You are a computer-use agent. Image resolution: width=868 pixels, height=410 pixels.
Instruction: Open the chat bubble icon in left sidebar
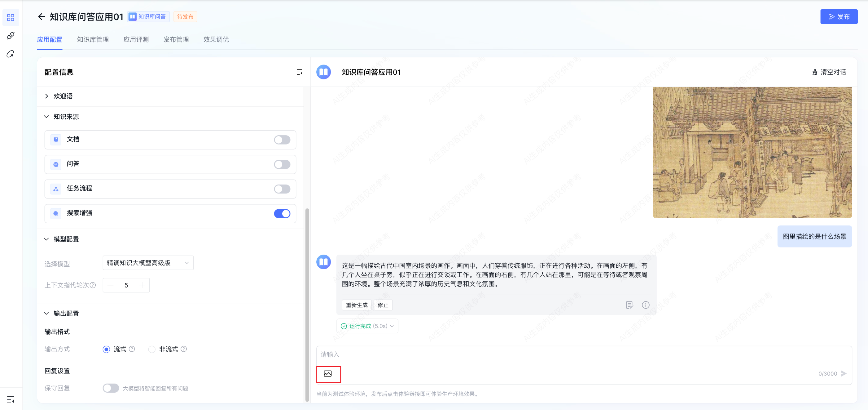tap(11, 54)
